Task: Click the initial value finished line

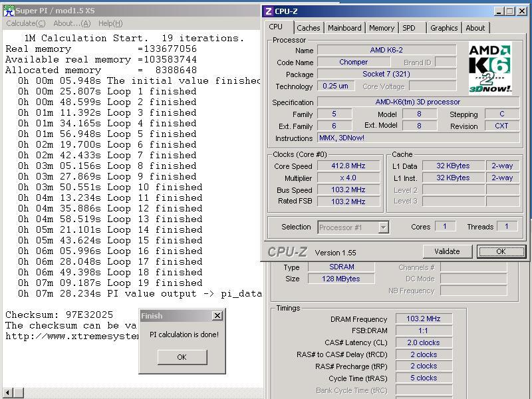Action: click(139, 80)
